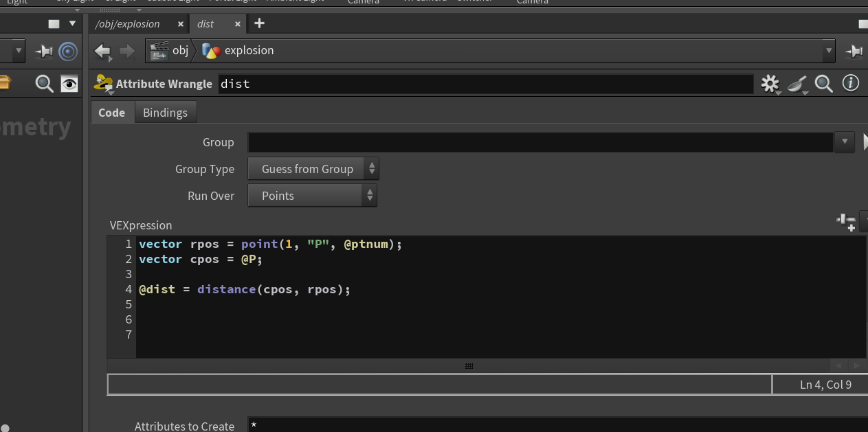Search parameters with magnifier beside the info icon
Screen dimensions: 868x432
(824, 84)
